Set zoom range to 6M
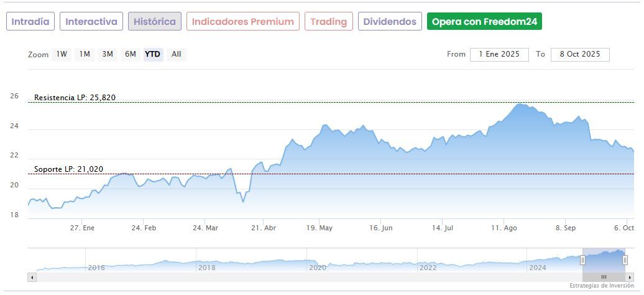The width and height of the screenshot is (644, 295). pyautogui.click(x=130, y=54)
